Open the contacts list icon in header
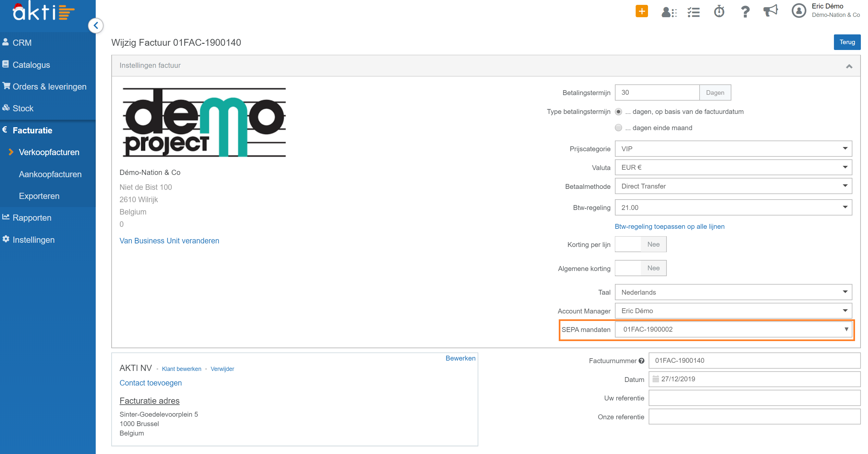Viewport: 868px width, 454px height. coord(669,12)
